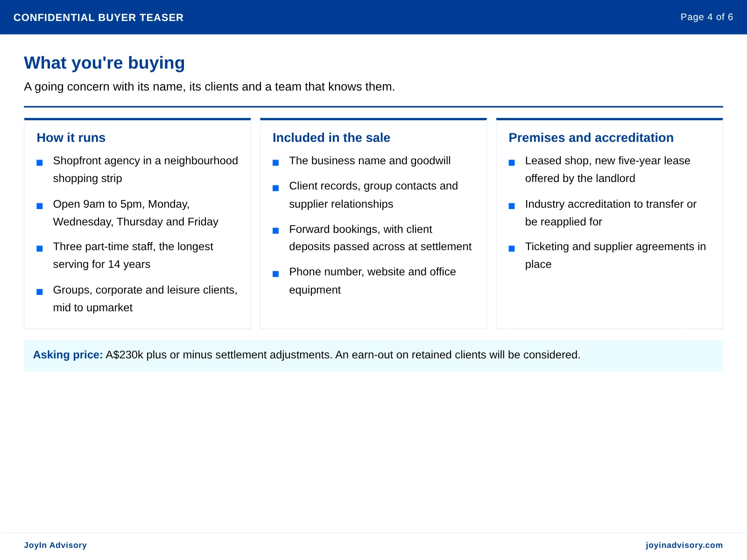Click the 'CONFIDENTIAL BUYER TEASER' header text
This screenshot has width=747, height=560.
click(x=99, y=18)
